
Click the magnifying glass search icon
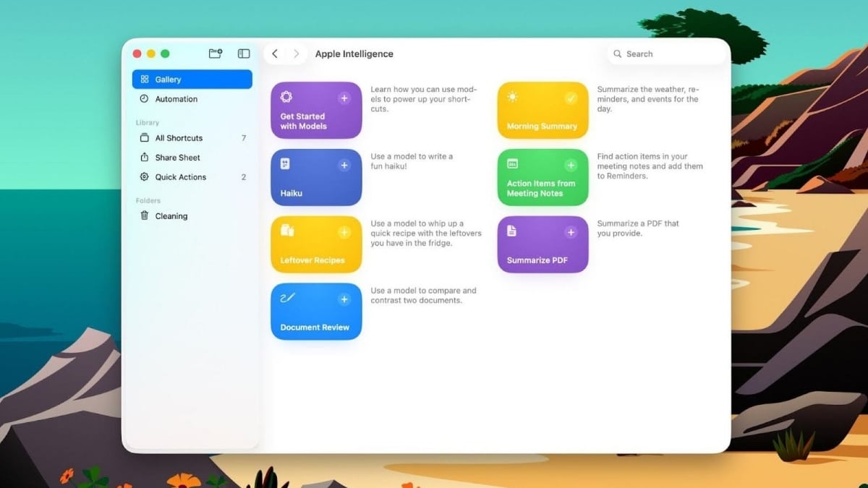pyautogui.click(x=618, y=53)
